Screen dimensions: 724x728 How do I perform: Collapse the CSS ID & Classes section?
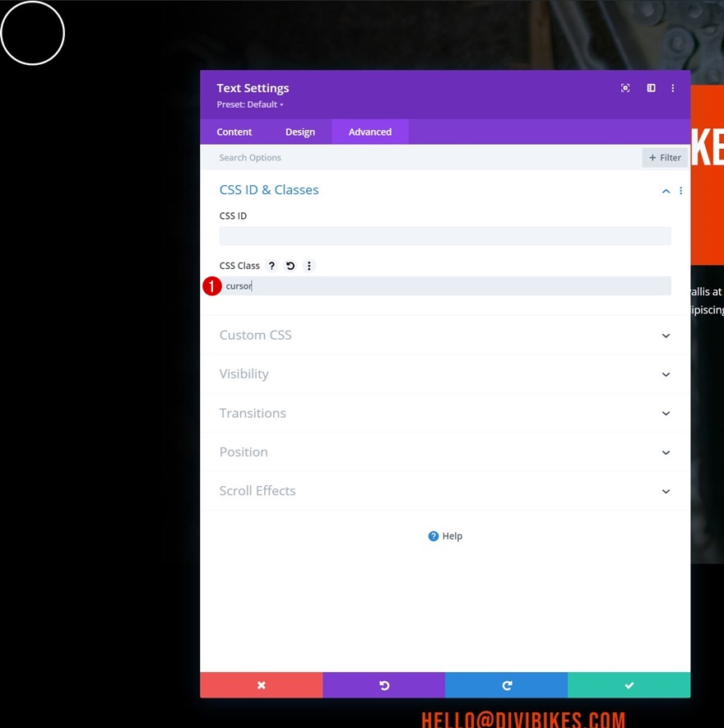point(666,191)
